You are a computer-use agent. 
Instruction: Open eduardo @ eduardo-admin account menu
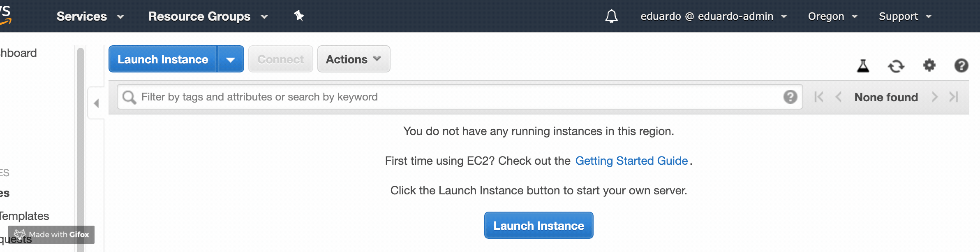tap(714, 16)
